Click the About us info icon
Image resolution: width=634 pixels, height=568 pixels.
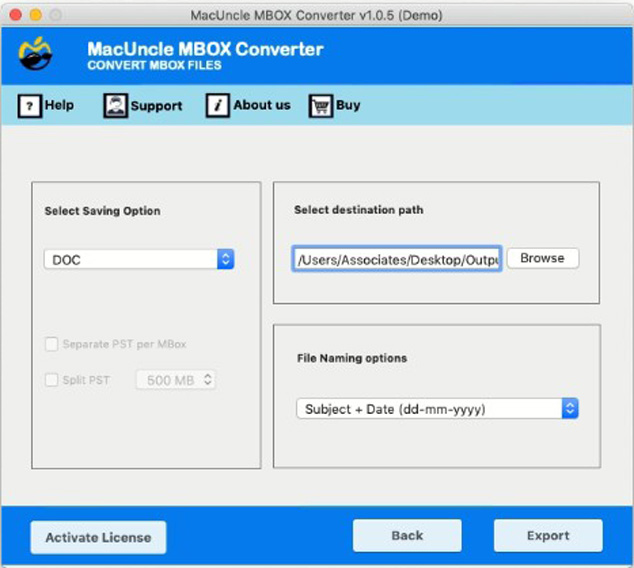pos(218,106)
